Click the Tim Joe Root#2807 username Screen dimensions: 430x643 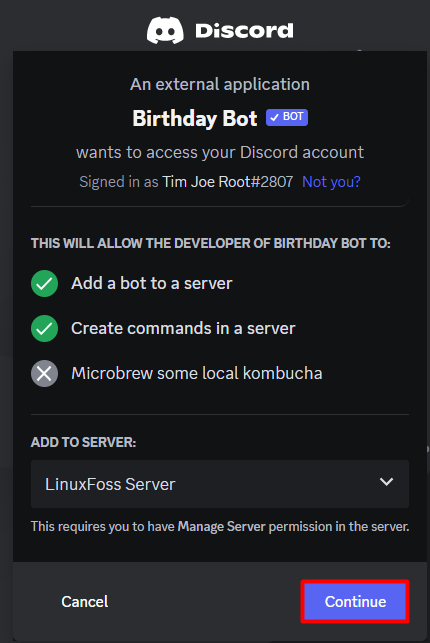click(228, 182)
